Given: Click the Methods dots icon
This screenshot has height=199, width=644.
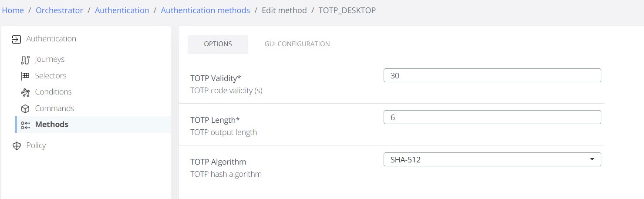Looking at the screenshot, I should [25, 125].
